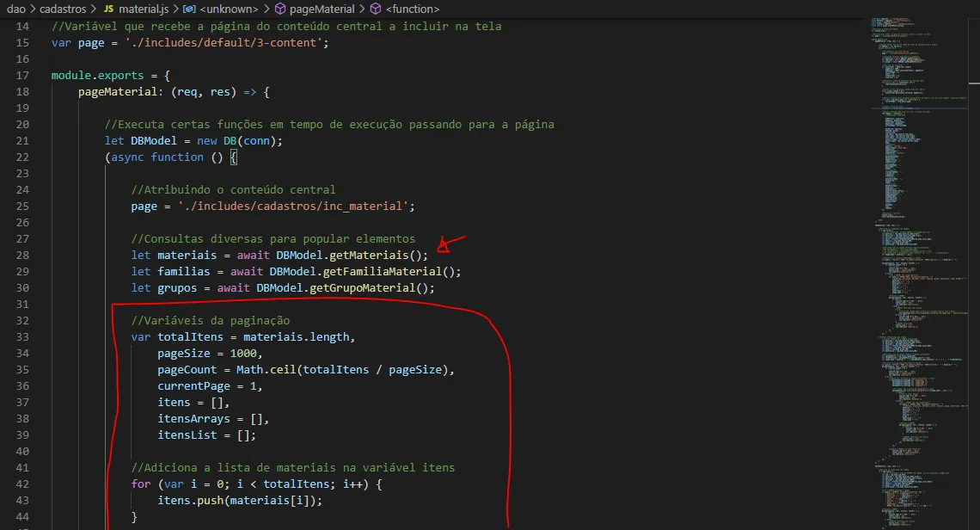Viewport: 980px width, 530px height.
Task: Click line number 42 in the gutter
Action: tap(23, 484)
